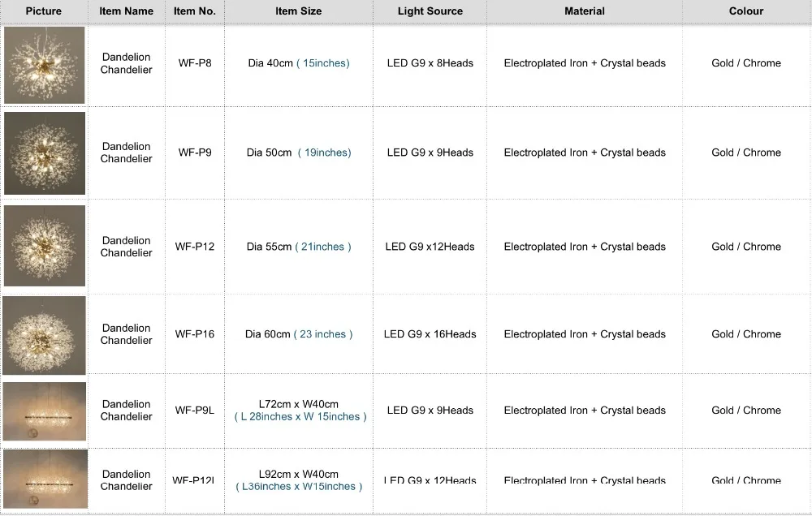Select the Dia 50cm size cell
812x516 pixels.
pos(299,153)
